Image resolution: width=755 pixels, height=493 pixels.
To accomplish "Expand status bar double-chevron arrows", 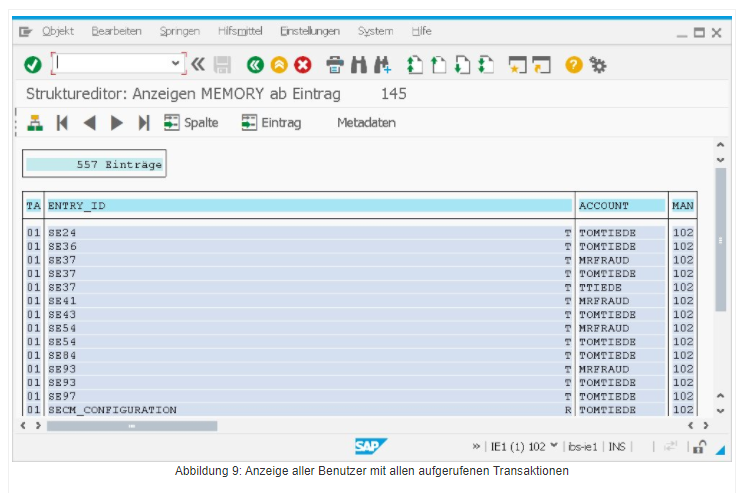I will tap(477, 446).
